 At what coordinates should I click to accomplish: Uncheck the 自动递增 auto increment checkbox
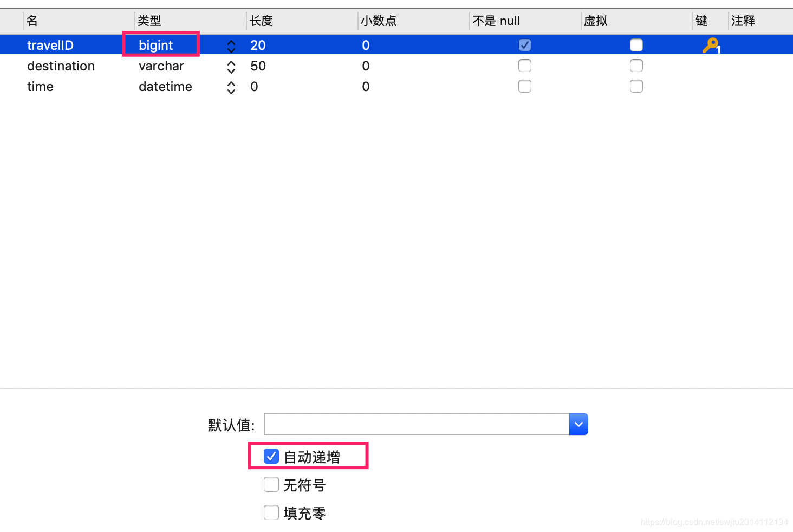tap(271, 456)
